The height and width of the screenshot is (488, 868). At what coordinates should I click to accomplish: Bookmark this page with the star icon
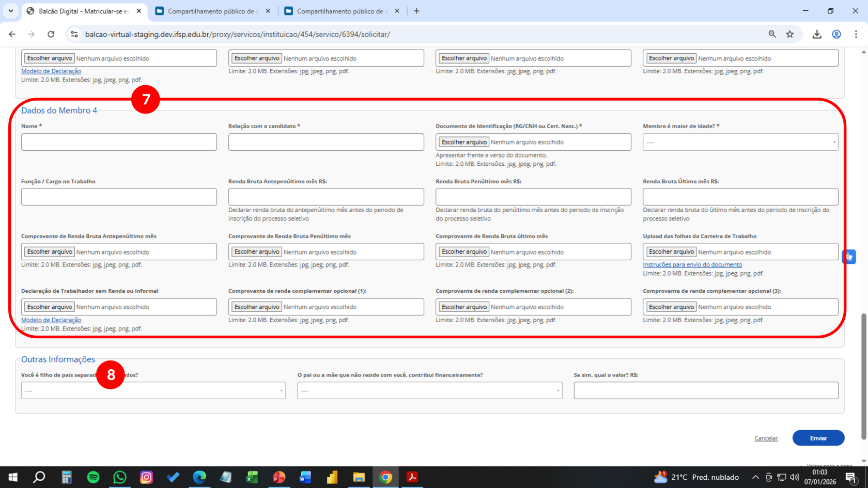(790, 34)
